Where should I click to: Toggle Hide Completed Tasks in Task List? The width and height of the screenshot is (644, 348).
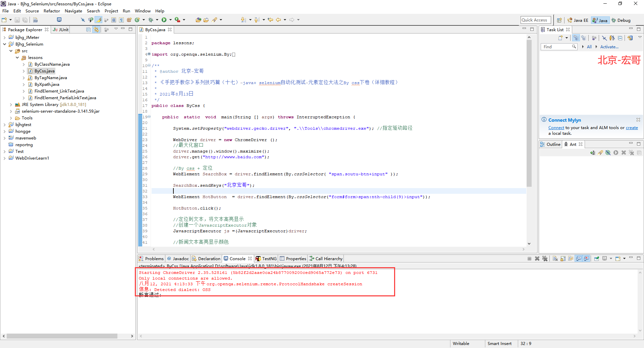coord(604,38)
